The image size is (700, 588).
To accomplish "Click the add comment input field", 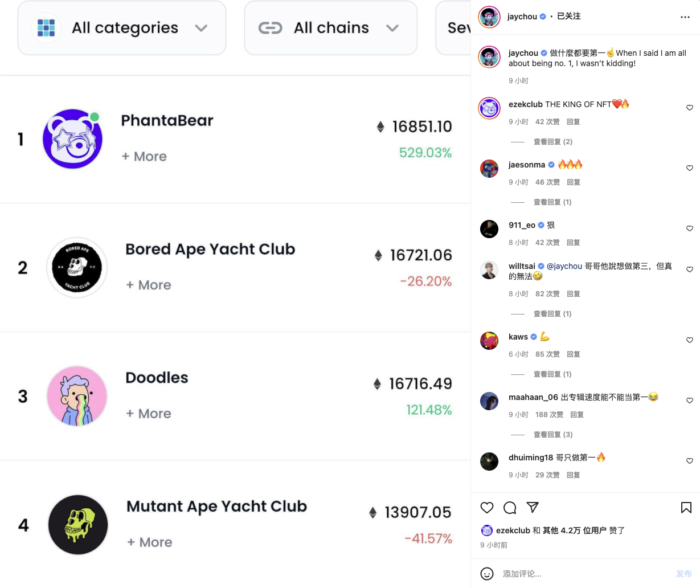I will pos(584,574).
